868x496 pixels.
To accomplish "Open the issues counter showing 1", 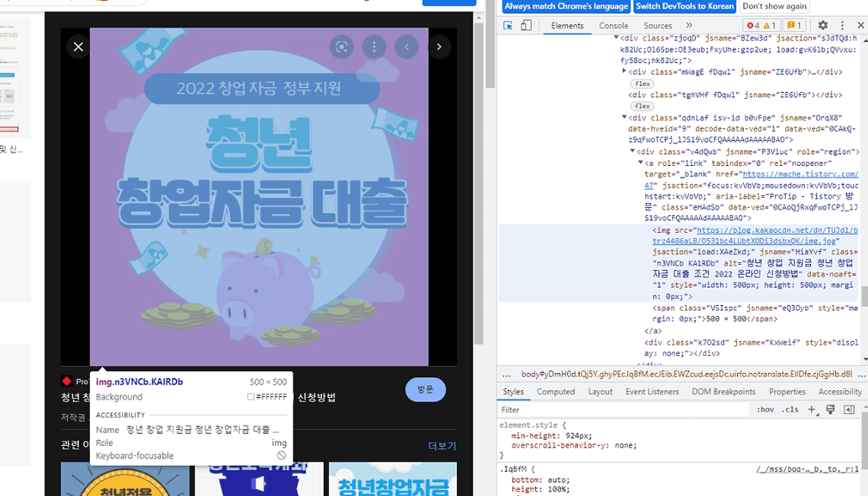I will click(x=794, y=25).
